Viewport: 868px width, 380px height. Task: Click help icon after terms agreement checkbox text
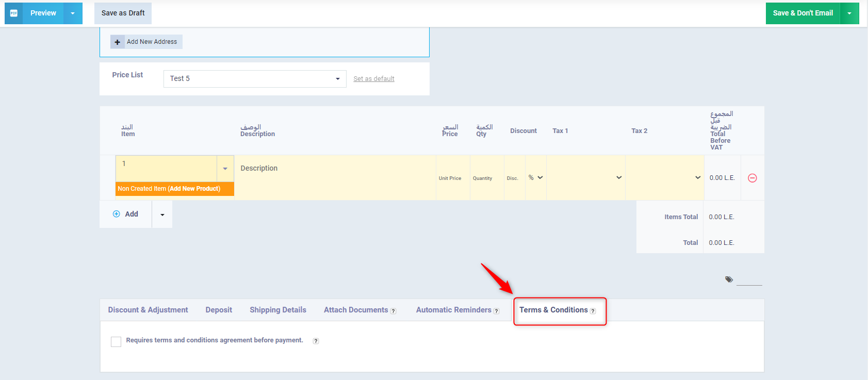[316, 341]
